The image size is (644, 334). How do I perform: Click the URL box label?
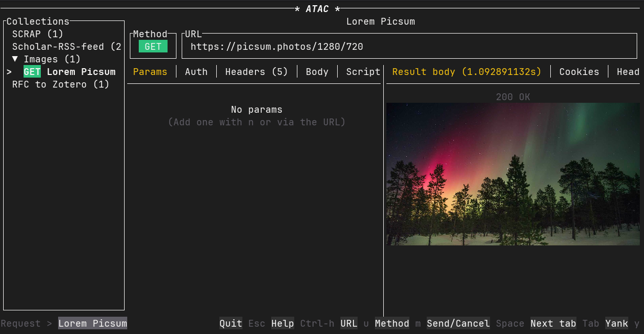[193, 34]
